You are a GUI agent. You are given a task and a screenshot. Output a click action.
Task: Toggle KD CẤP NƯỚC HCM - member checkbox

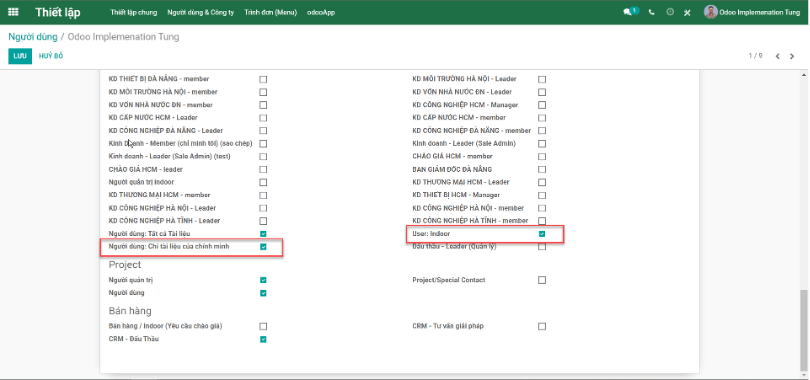tap(542, 118)
